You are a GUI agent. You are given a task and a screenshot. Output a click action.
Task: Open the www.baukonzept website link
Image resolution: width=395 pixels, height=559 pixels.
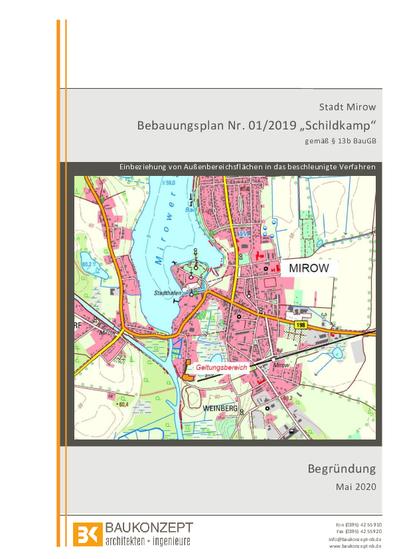pyautogui.click(x=355, y=546)
